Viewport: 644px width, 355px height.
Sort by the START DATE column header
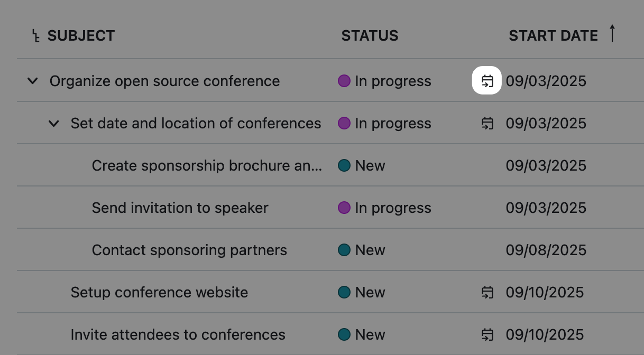[553, 36]
